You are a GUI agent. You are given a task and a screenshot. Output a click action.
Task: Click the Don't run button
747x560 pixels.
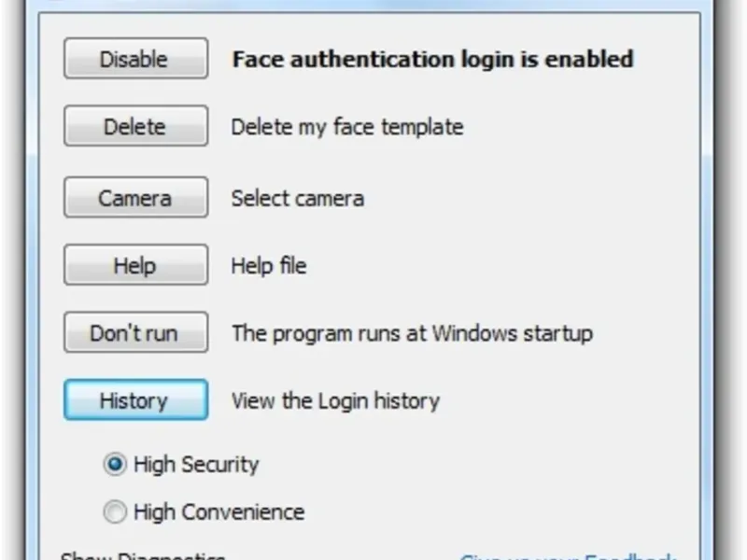point(135,333)
